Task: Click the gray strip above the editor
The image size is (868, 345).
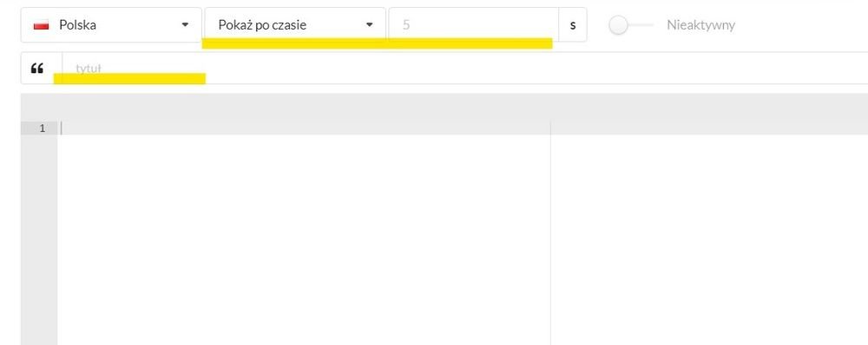Action: (x=444, y=107)
